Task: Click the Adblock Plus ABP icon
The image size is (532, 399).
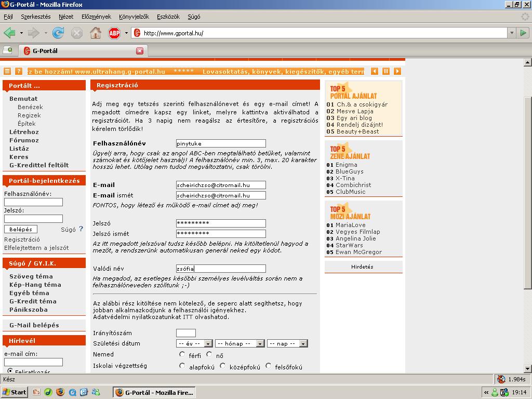Action: point(114,33)
